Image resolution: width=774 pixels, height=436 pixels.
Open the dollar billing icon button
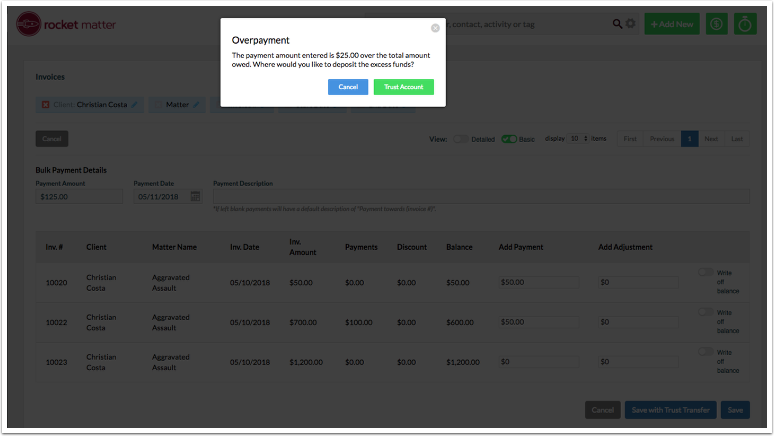[x=716, y=24]
